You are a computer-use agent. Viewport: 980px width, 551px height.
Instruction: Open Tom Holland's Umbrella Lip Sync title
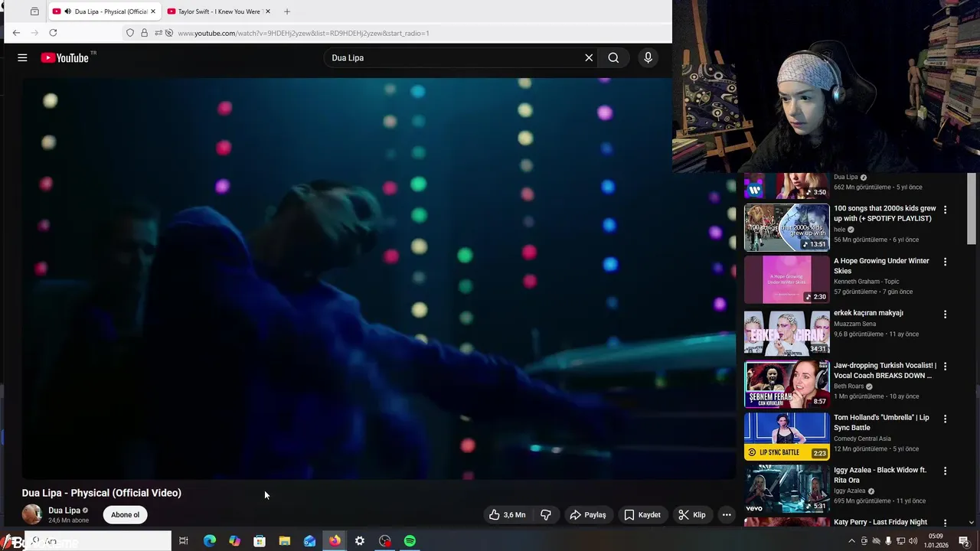pyautogui.click(x=881, y=422)
